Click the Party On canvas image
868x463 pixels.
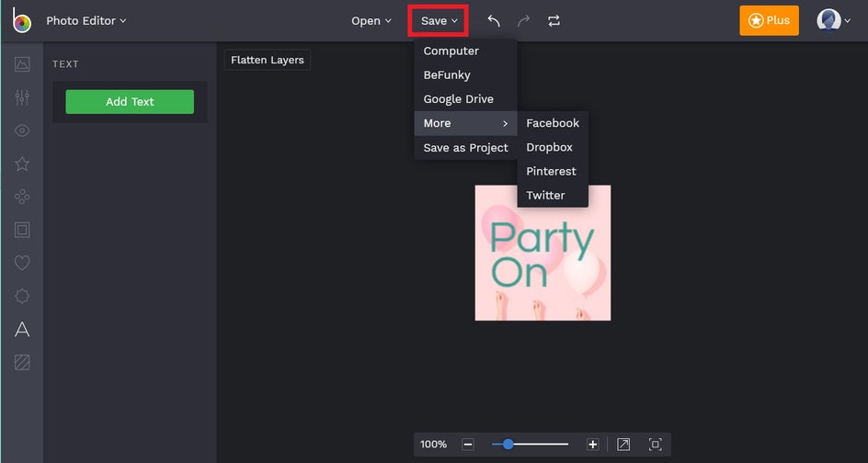point(542,253)
